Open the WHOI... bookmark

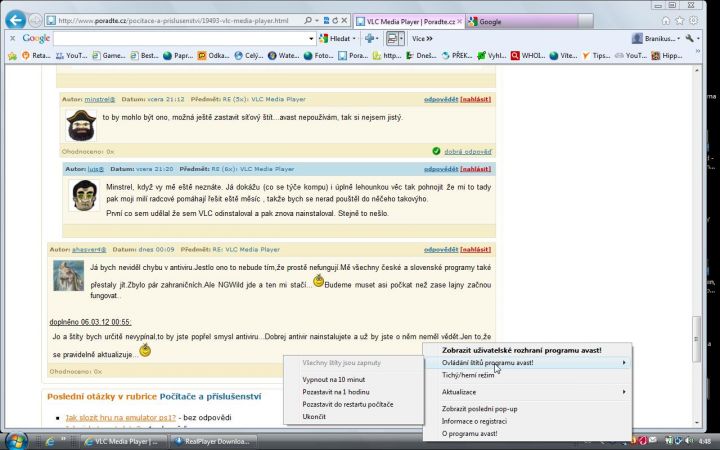click(528, 56)
